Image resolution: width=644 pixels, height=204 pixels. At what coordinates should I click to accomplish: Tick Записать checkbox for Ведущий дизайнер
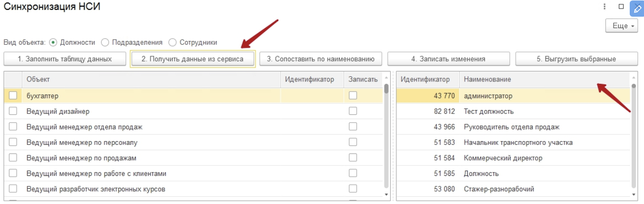click(x=353, y=111)
